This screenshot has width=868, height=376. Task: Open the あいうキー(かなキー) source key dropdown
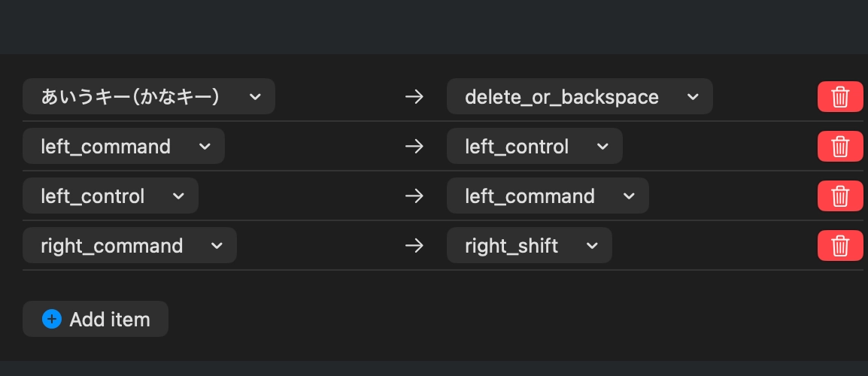149,96
